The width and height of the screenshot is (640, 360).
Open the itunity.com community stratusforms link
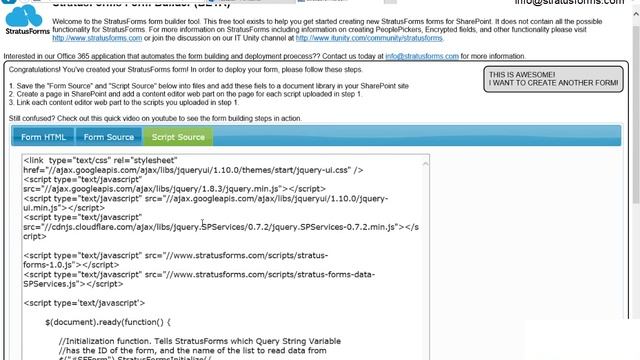point(369,38)
